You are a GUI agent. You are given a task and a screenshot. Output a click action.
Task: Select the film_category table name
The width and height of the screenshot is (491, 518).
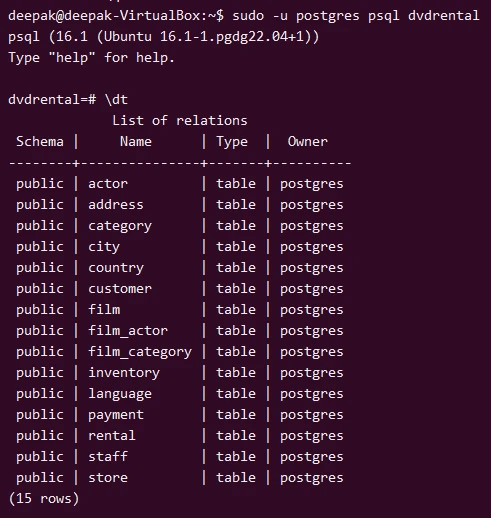[x=140, y=352]
